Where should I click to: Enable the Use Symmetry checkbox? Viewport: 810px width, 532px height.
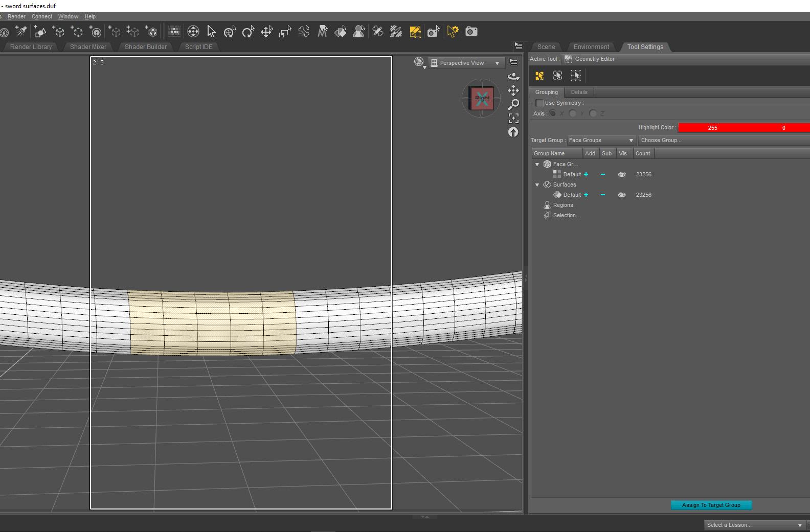click(539, 103)
